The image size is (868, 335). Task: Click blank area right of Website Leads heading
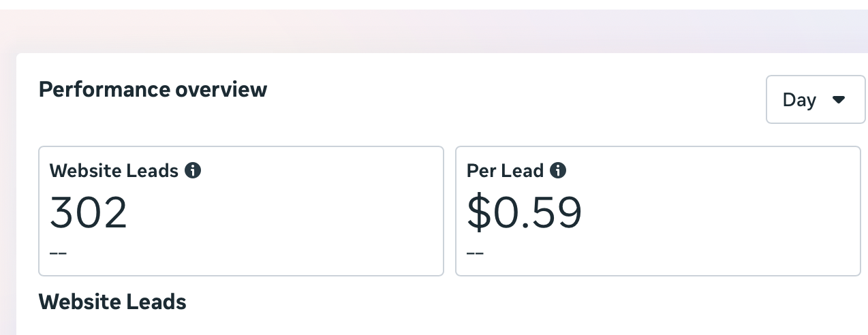click(x=477, y=302)
